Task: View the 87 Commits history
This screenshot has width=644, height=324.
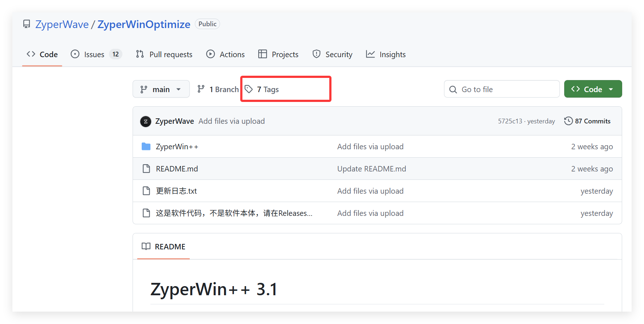Action: pos(587,121)
